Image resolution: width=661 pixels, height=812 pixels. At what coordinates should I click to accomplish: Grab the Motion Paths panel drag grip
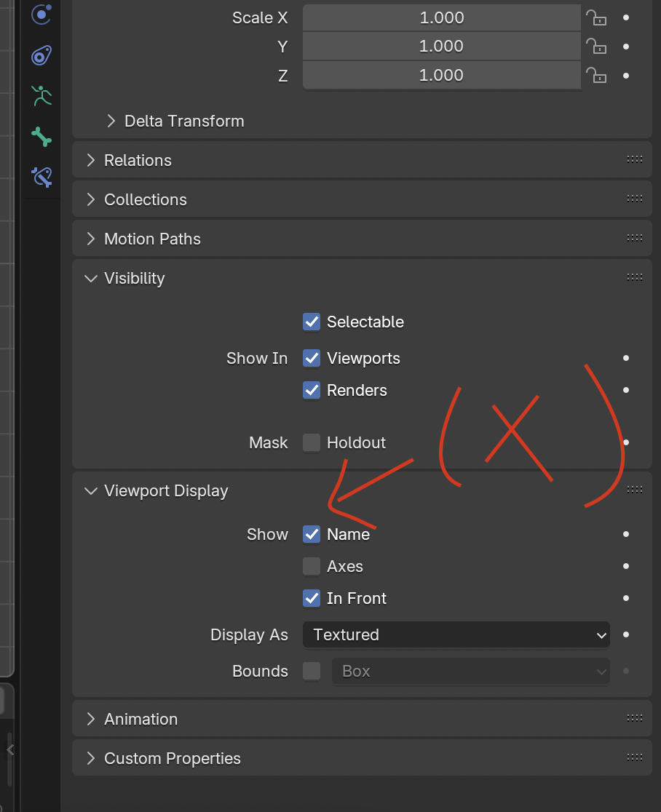tap(635, 238)
